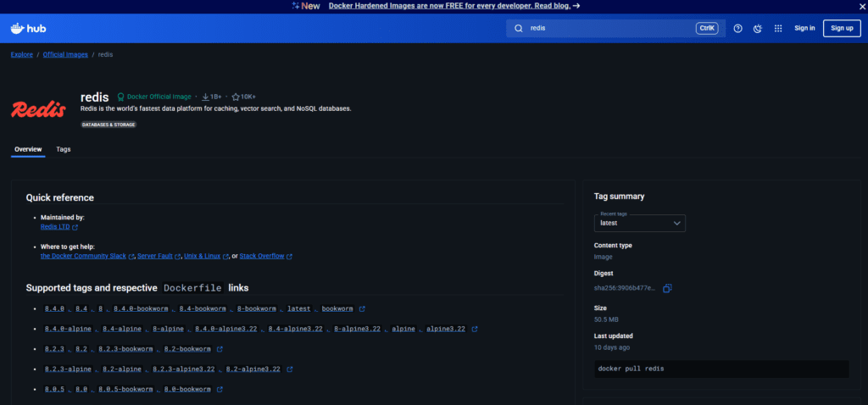Open the help circle icon
868x405 pixels.
(737, 28)
